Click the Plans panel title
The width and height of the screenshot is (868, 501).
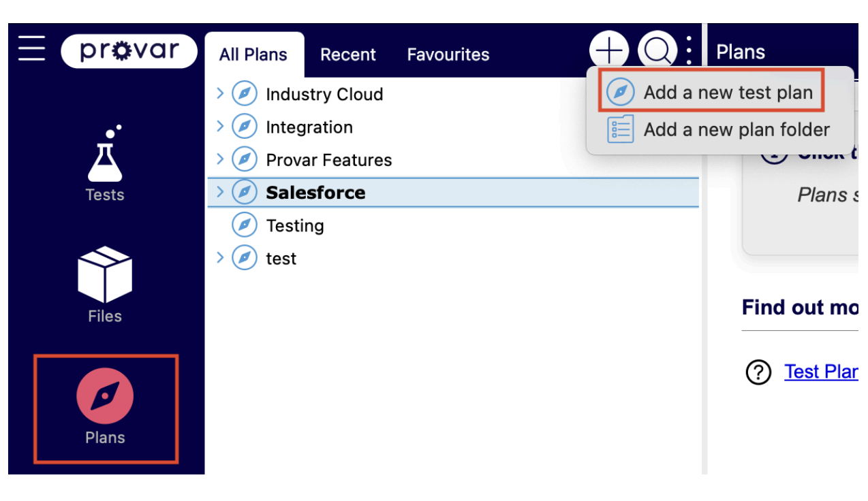pos(741,52)
